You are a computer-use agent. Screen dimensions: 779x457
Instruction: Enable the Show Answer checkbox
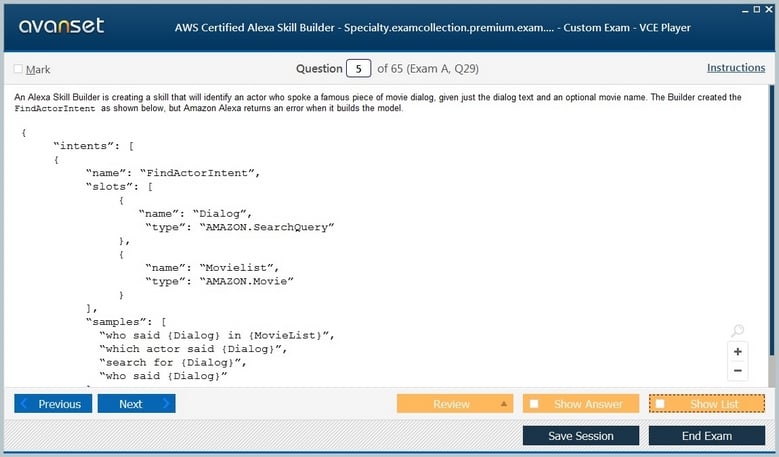(535, 404)
